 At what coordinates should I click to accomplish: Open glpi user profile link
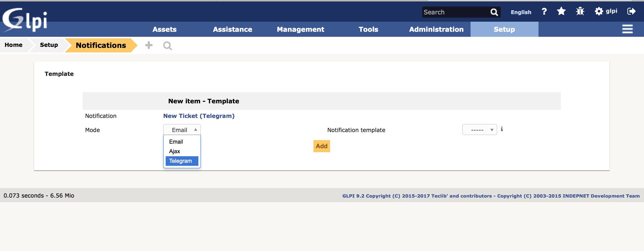[x=611, y=11]
